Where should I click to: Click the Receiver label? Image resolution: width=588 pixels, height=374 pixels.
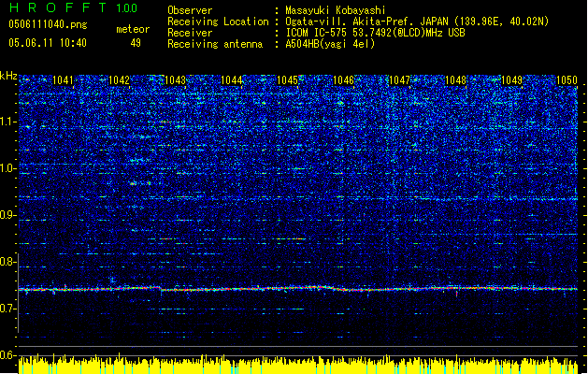(190, 33)
